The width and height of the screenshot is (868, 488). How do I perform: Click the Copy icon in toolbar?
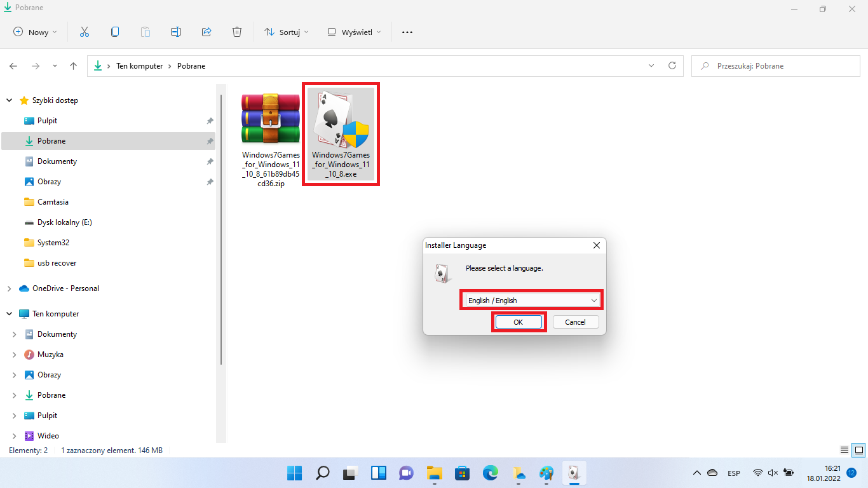(115, 32)
